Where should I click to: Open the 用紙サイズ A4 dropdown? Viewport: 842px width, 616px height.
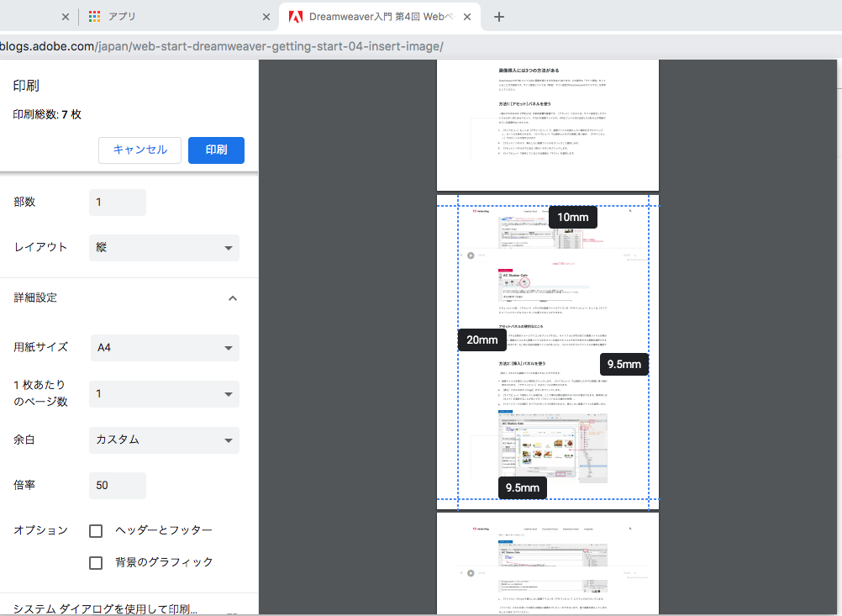click(x=164, y=347)
